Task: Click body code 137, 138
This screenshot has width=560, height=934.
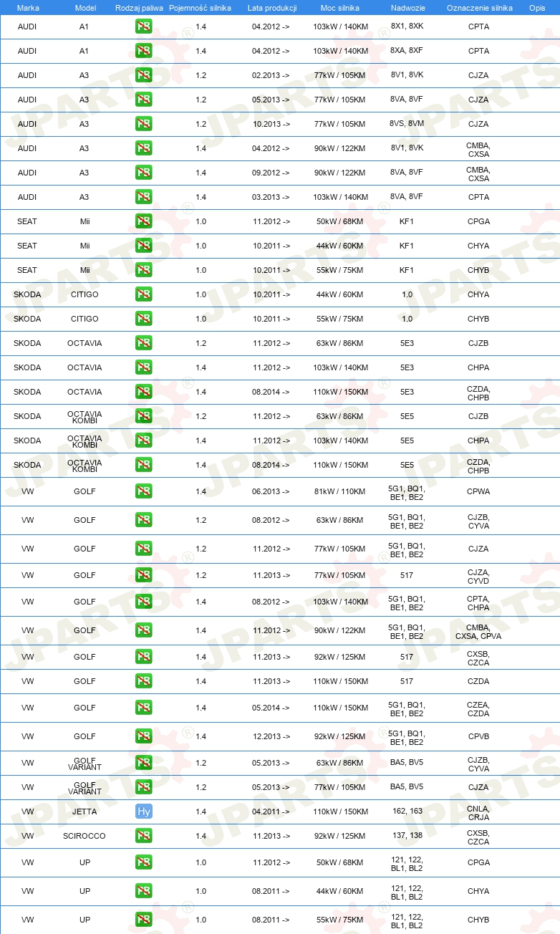Action: point(407,836)
